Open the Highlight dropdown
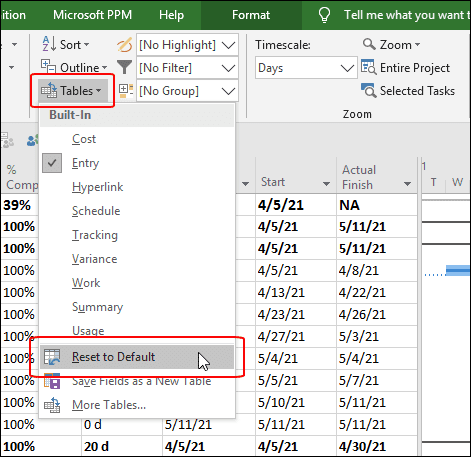This screenshot has width=471, height=457. [228, 45]
